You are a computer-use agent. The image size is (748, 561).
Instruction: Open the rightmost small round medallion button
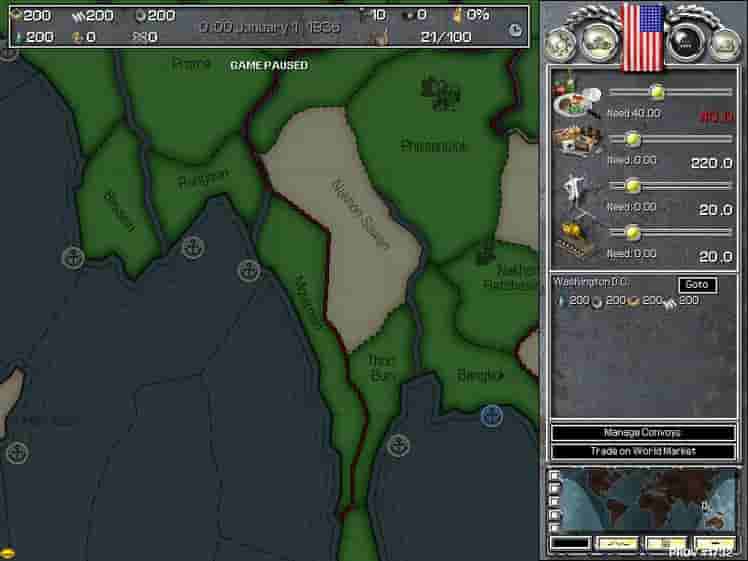725,44
